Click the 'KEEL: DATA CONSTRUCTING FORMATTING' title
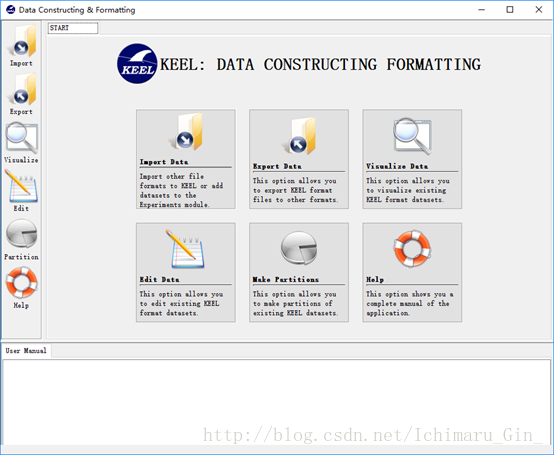This screenshot has height=455, width=554. (x=320, y=65)
